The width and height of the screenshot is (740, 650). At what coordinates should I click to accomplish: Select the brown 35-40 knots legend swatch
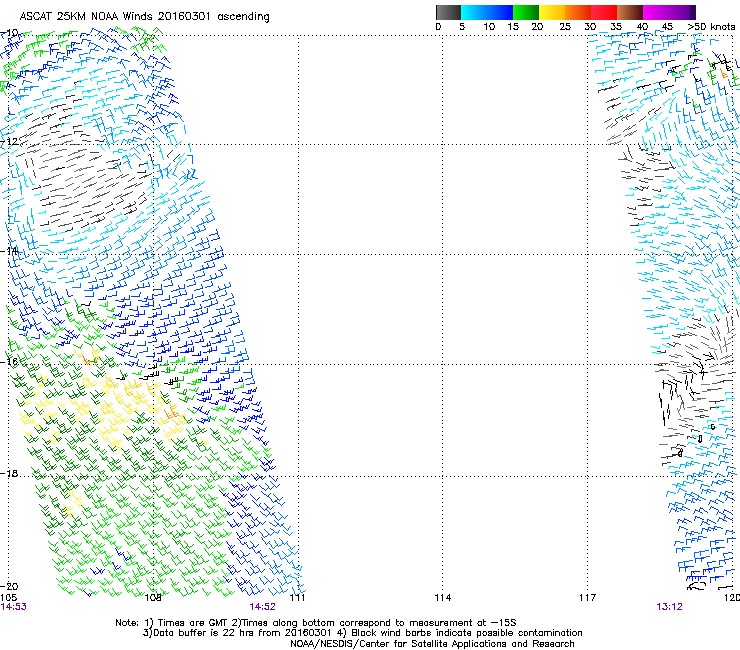click(x=630, y=12)
